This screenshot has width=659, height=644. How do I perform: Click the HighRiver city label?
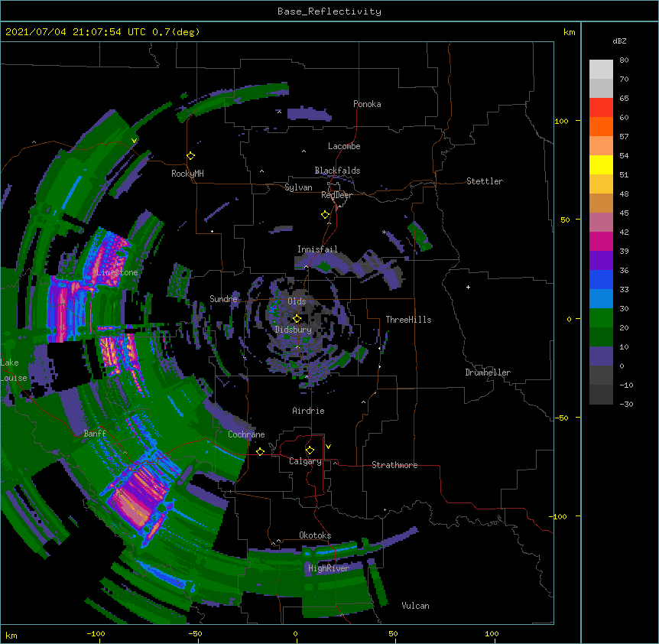[x=329, y=568]
